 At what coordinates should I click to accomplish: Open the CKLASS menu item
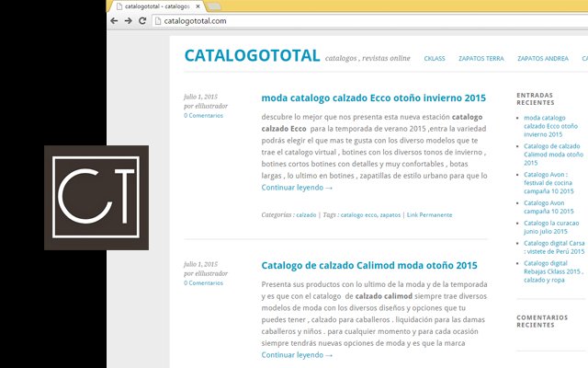click(435, 59)
